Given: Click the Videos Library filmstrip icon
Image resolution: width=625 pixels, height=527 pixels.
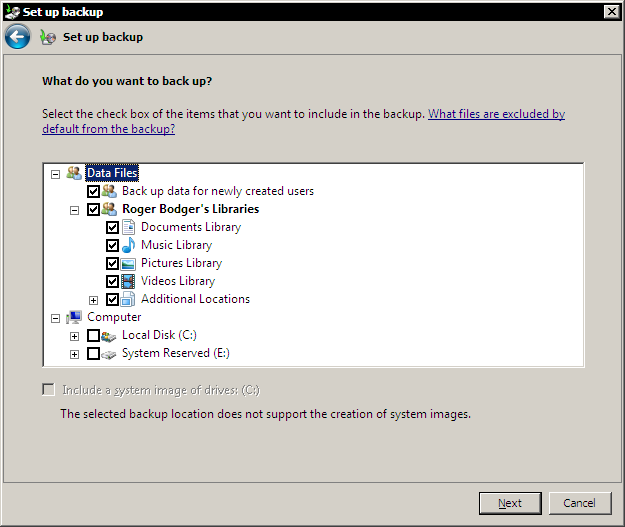Looking at the screenshot, I should 128,281.
